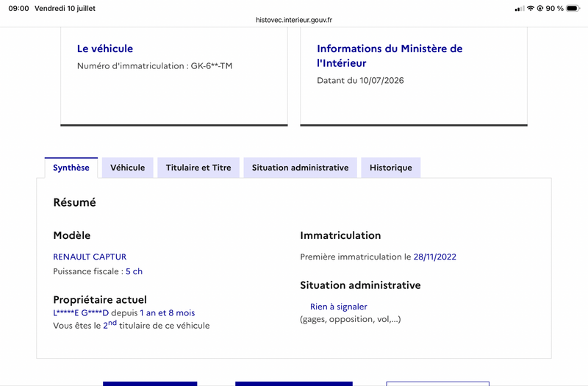The height and width of the screenshot is (386, 588).
Task: Tap the Wi-Fi icon in status bar
Action: (530, 8)
